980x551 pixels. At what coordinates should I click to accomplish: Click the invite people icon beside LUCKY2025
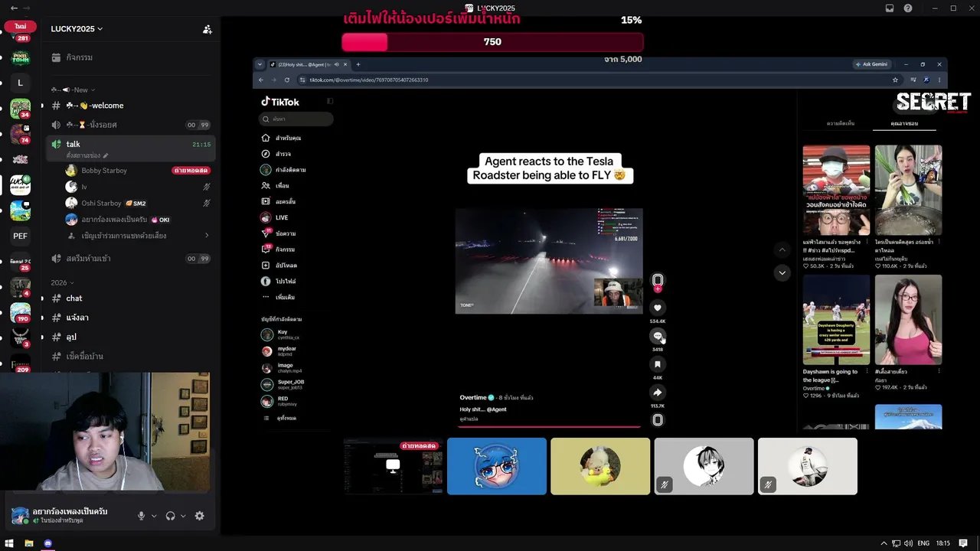click(x=207, y=29)
